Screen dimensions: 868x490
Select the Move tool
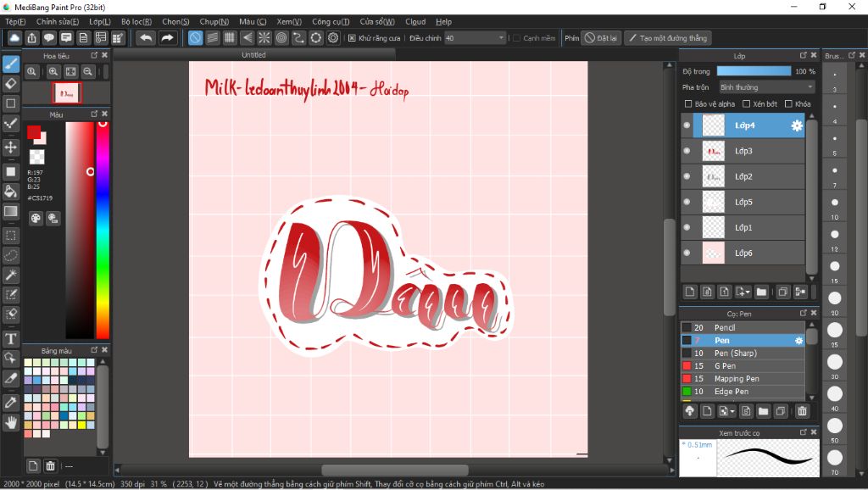coord(10,147)
